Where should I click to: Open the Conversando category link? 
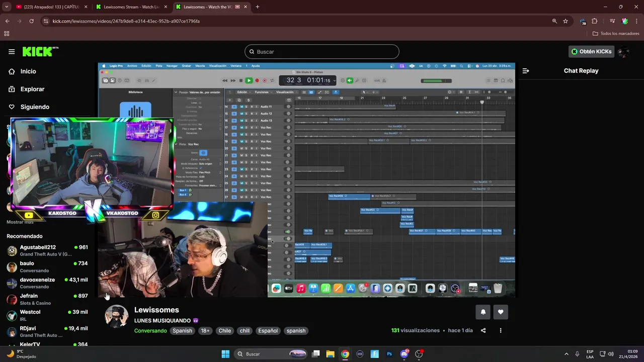150,331
